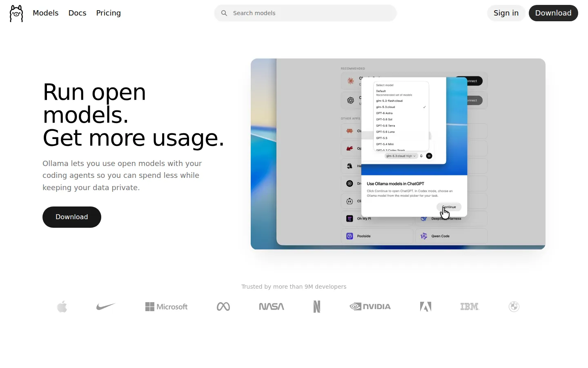Click the Qwen Code app icon
Viewport: 588px width, 368px height.
tap(424, 236)
